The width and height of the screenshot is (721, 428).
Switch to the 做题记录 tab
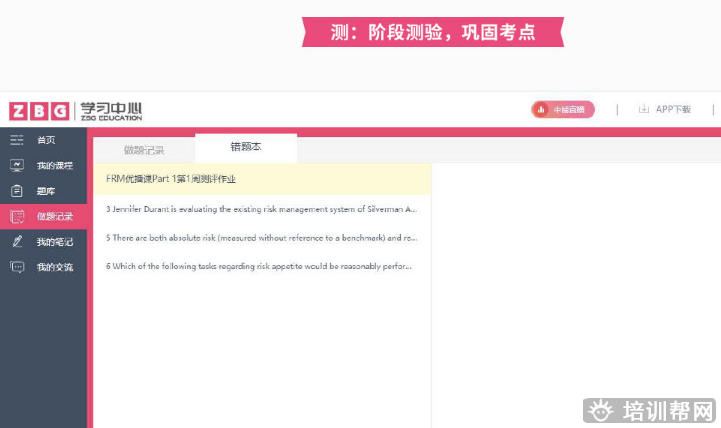[x=144, y=150]
